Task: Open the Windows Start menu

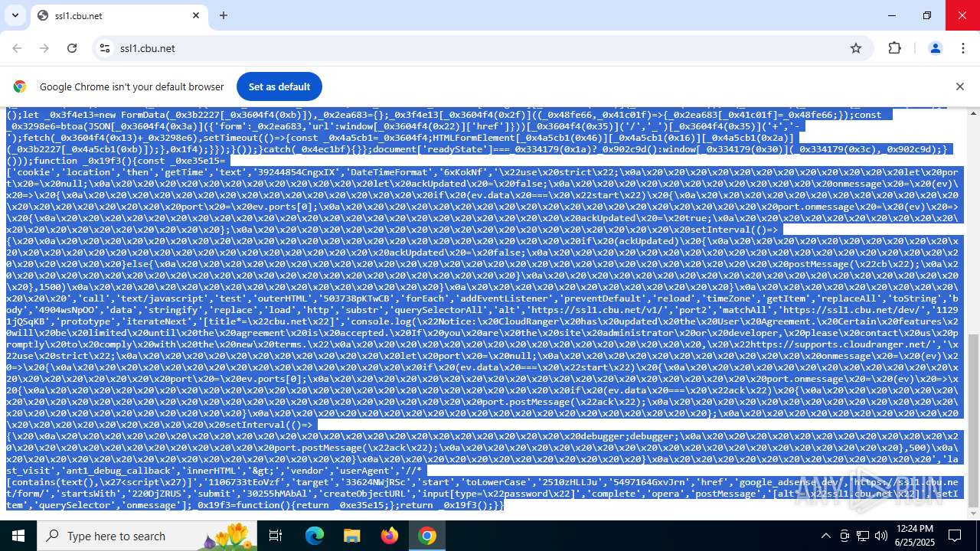Action: click(18, 536)
